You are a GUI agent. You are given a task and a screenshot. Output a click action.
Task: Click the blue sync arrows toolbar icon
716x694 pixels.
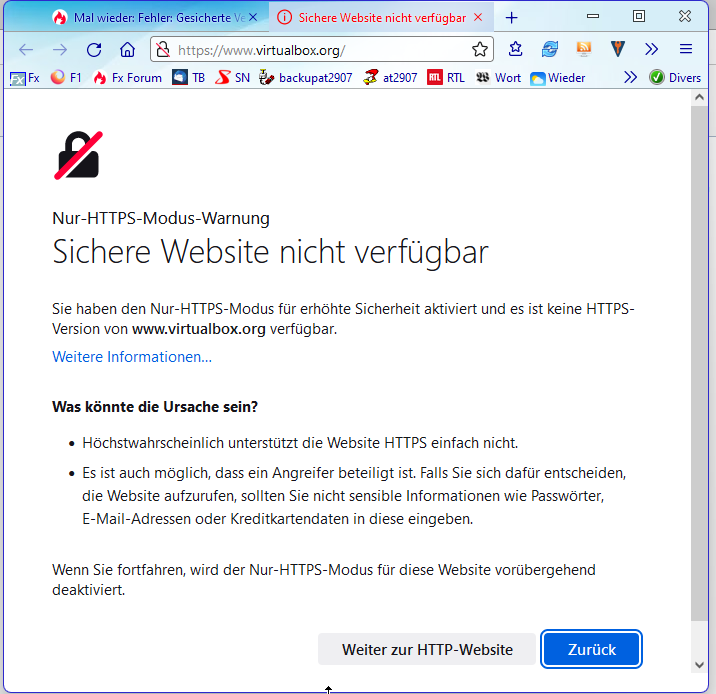point(550,49)
